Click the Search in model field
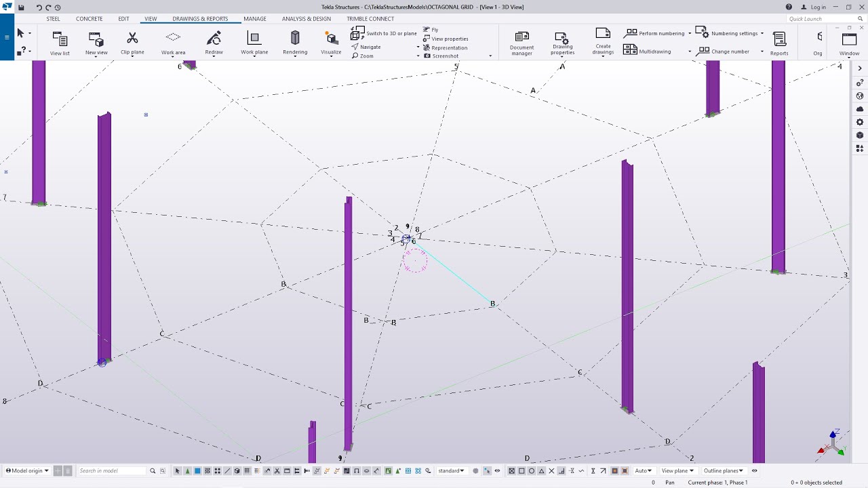The width and height of the screenshot is (868, 488). [x=112, y=471]
